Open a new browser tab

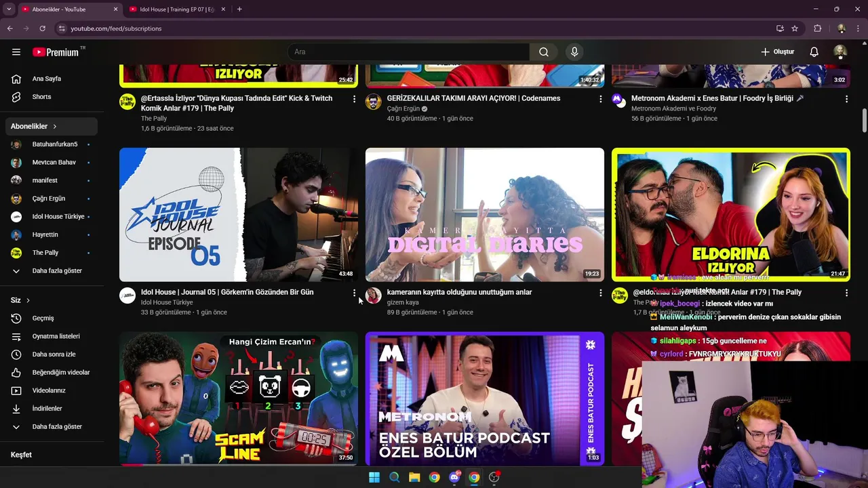point(239,9)
